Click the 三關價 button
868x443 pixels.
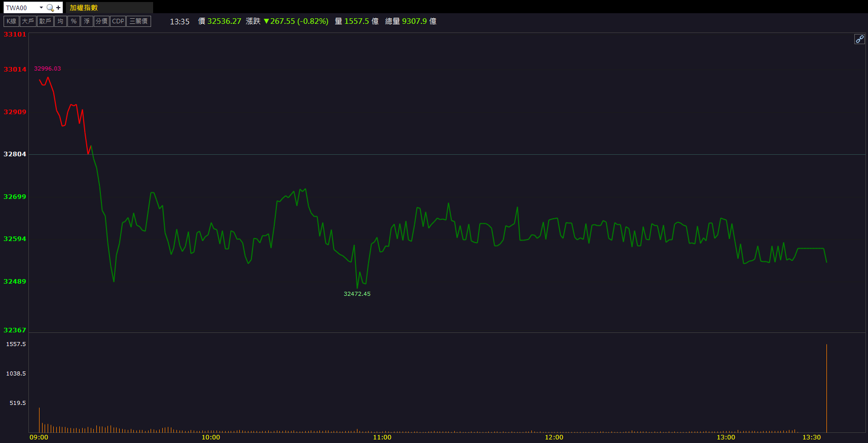point(138,21)
